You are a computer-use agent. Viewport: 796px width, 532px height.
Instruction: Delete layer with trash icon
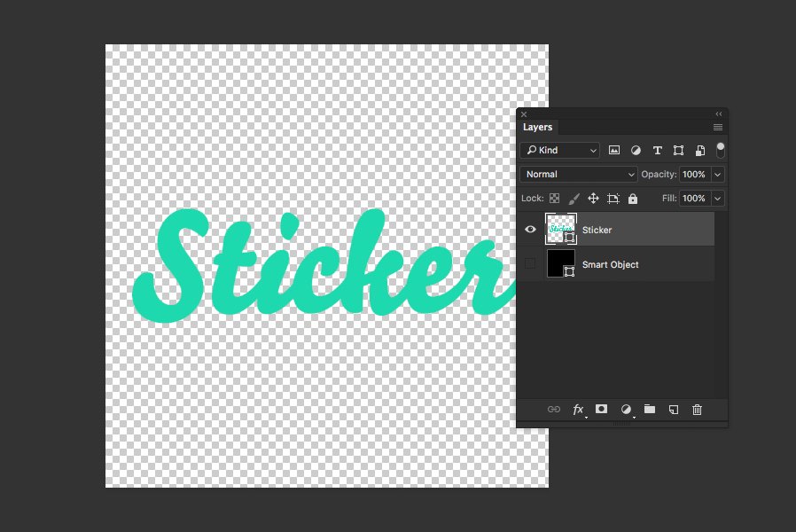tap(697, 409)
